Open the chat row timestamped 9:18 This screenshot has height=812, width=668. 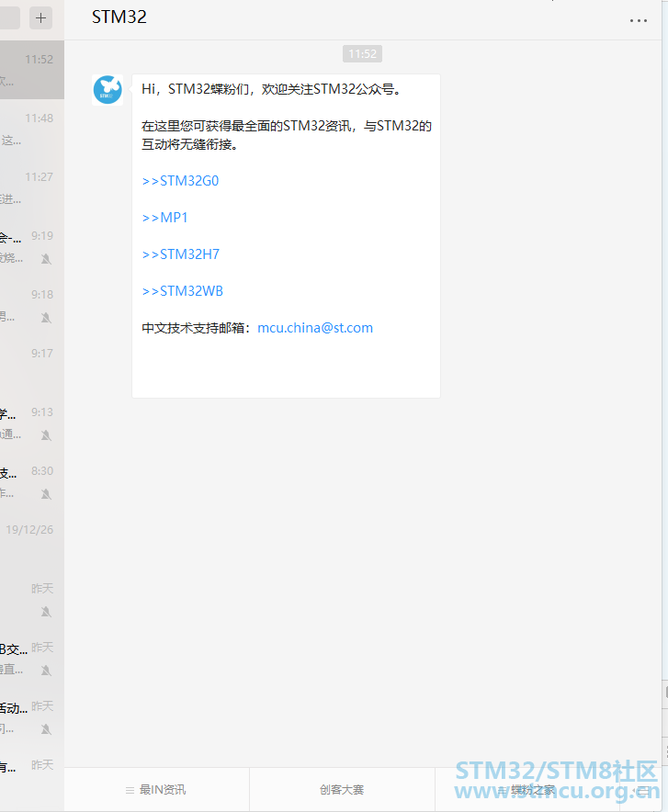(32, 305)
